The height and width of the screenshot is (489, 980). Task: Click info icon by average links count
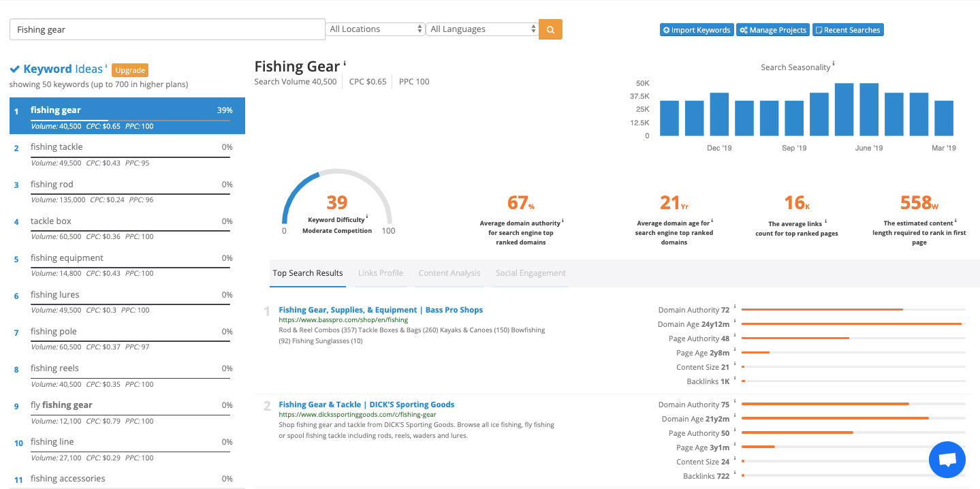tap(826, 221)
